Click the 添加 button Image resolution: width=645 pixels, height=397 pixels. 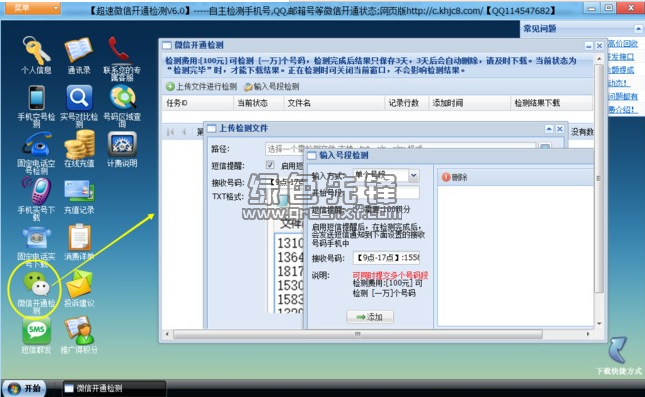pyautogui.click(x=370, y=317)
